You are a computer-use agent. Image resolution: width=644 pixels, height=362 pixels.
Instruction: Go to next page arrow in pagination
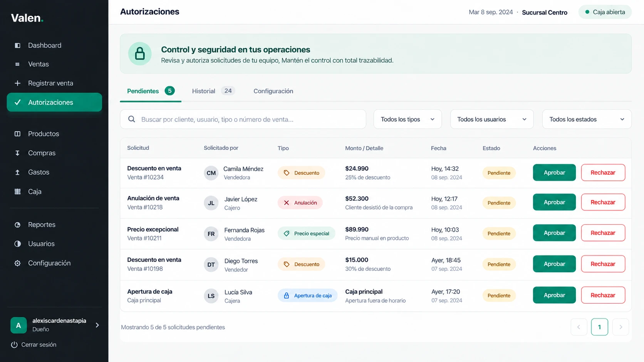621,327
